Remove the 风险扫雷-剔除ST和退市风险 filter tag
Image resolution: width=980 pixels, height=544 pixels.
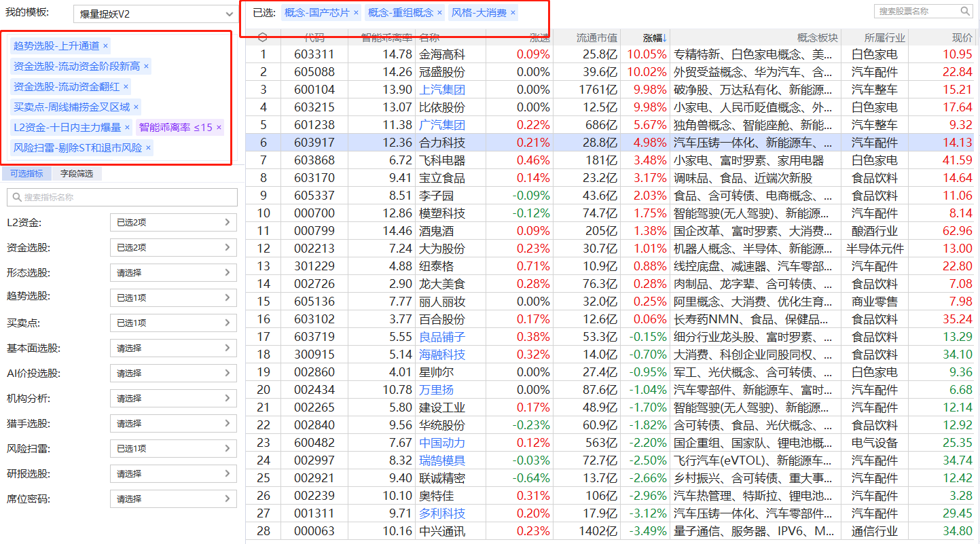(x=148, y=148)
